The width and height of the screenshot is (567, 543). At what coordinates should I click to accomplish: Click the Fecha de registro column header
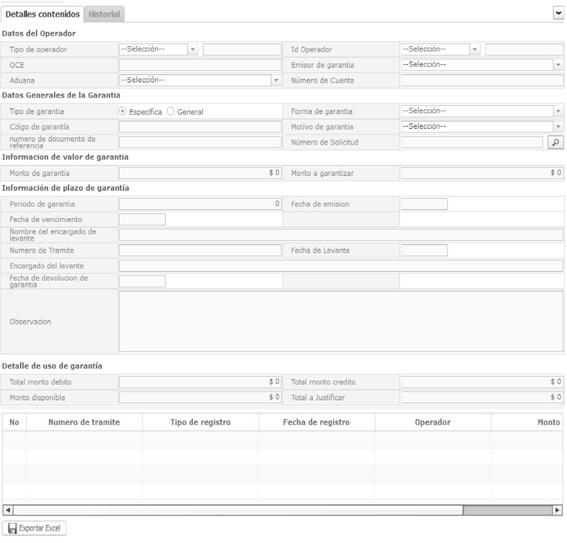317,422
